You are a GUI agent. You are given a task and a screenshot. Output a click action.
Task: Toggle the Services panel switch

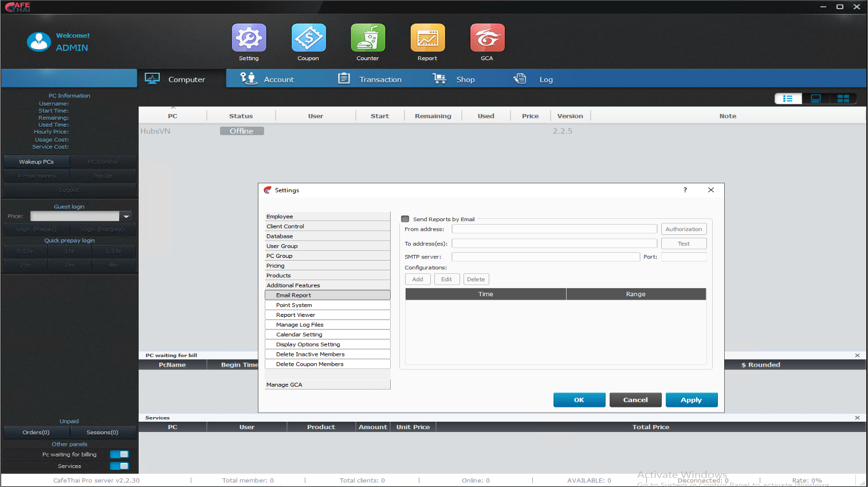(x=120, y=466)
